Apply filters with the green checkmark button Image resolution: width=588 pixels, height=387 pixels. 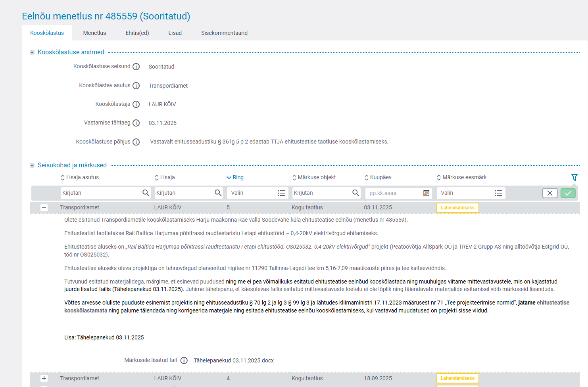tap(568, 193)
